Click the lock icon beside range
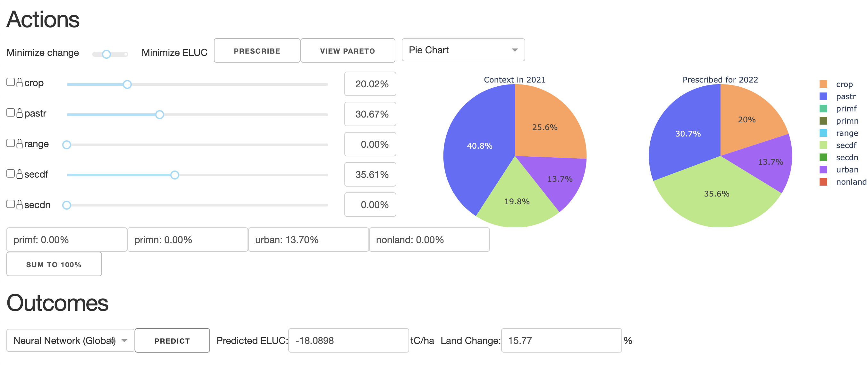Screen dimensions: 868x368 tap(20, 144)
